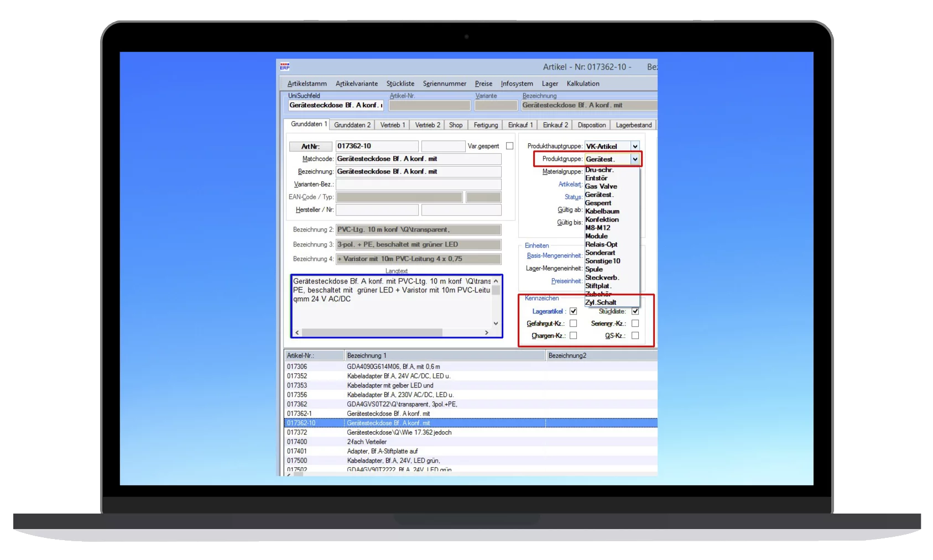Click the Art.Nr. button

click(310, 146)
